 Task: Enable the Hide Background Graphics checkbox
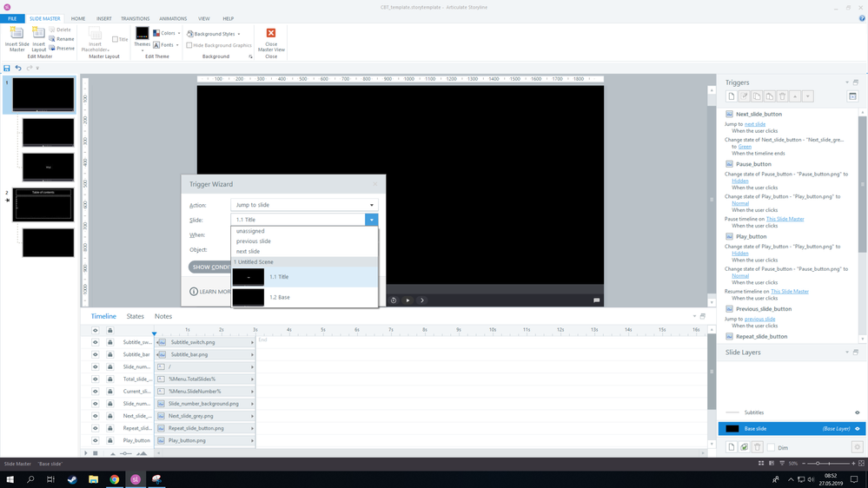(189, 45)
